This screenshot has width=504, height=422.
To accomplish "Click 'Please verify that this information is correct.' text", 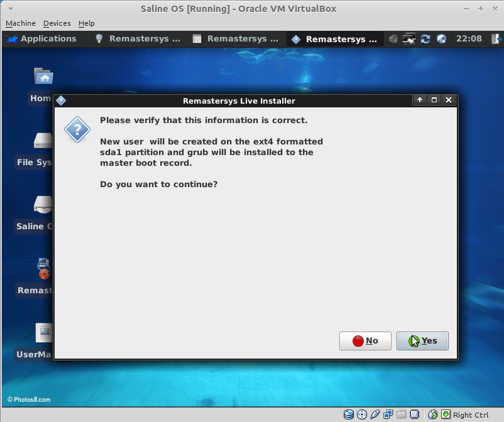I will [x=204, y=121].
